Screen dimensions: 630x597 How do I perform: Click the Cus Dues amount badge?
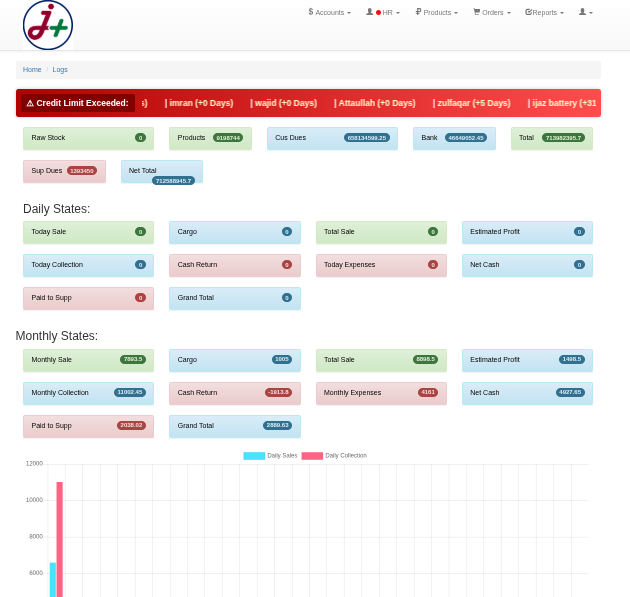366,138
